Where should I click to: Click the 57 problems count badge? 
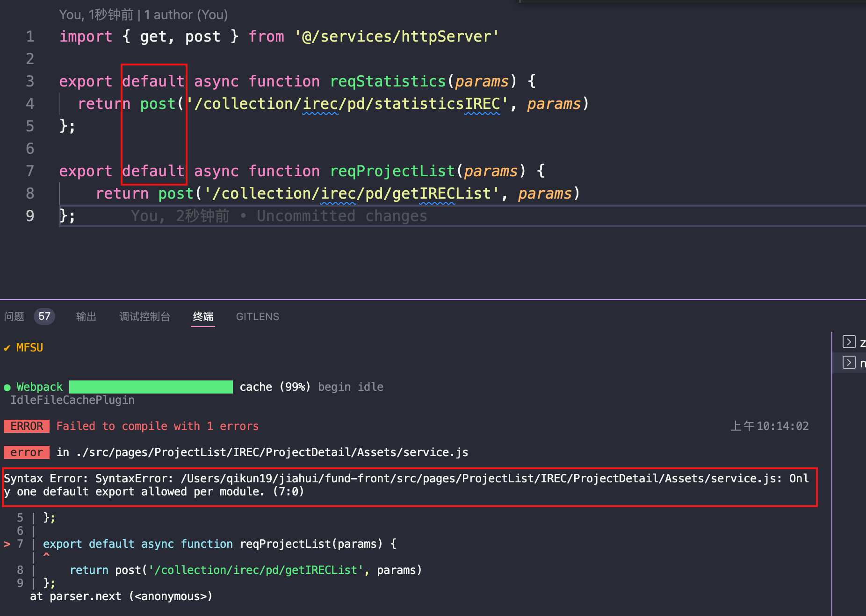[44, 316]
